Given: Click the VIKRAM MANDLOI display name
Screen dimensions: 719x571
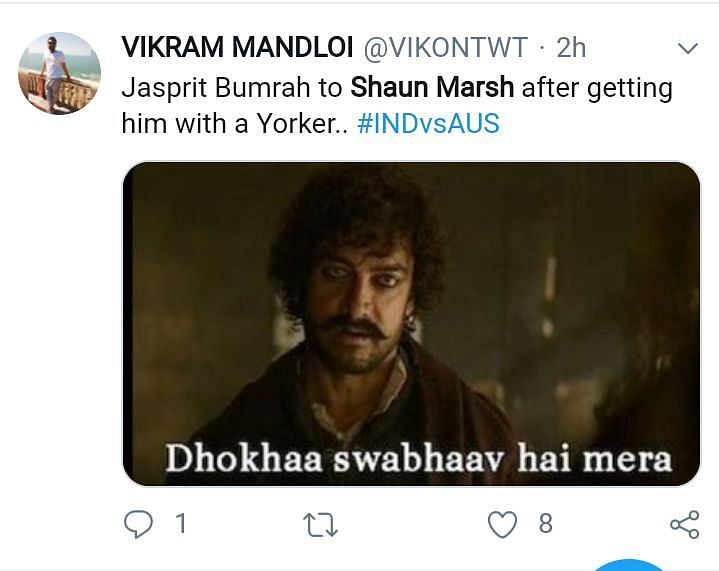Looking at the screenshot, I should click(234, 47).
